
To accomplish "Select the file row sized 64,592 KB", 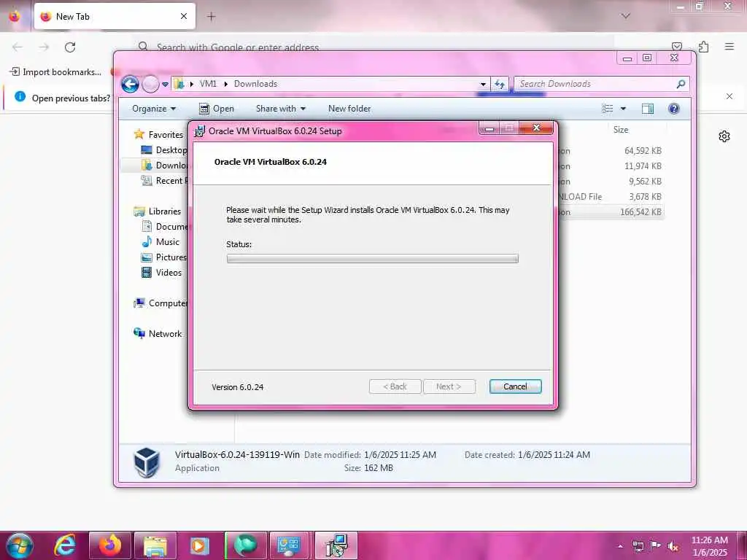I will pyautogui.click(x=611, y=150).
